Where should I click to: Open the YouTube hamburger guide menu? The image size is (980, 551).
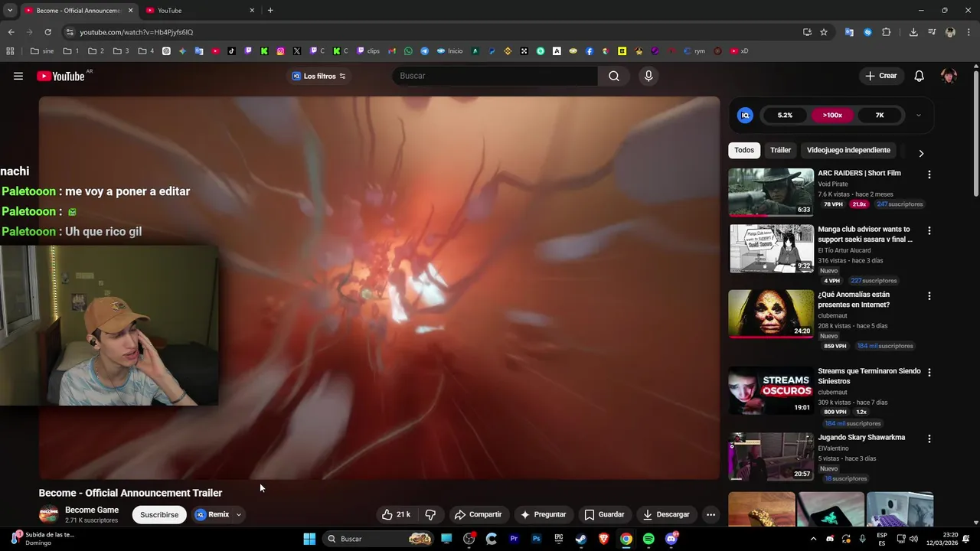18,76
